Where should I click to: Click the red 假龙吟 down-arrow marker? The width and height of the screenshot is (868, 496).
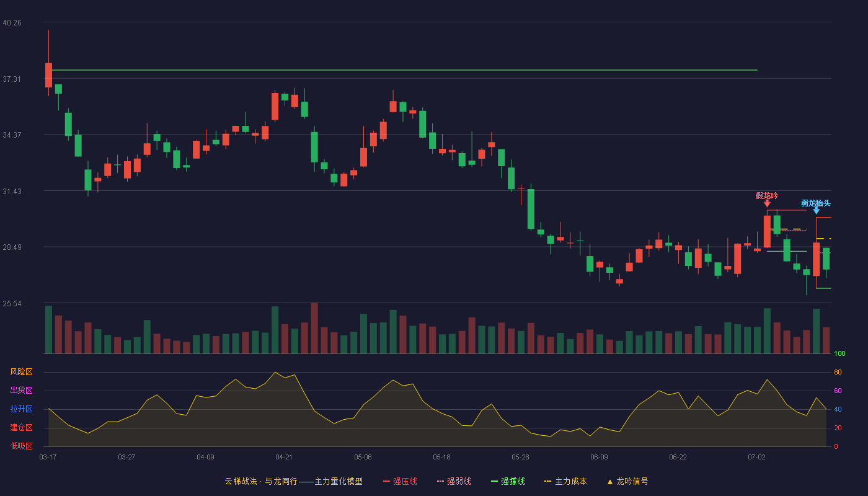(x=767, y=203)
